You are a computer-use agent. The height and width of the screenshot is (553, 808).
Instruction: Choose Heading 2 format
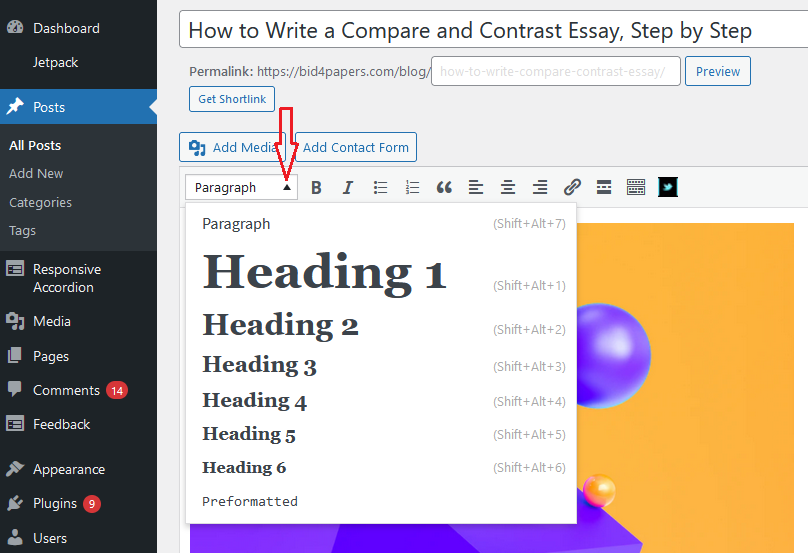[381, 325]
